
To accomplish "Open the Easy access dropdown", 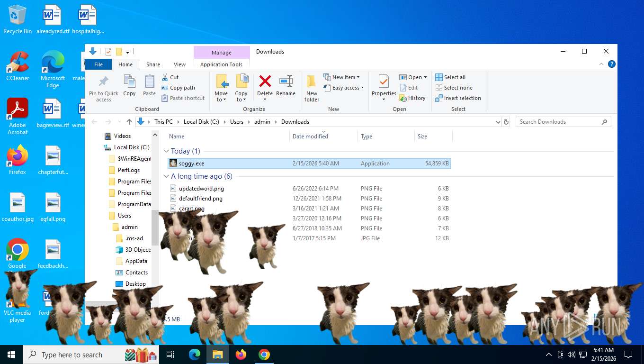I will pos(344,88).
